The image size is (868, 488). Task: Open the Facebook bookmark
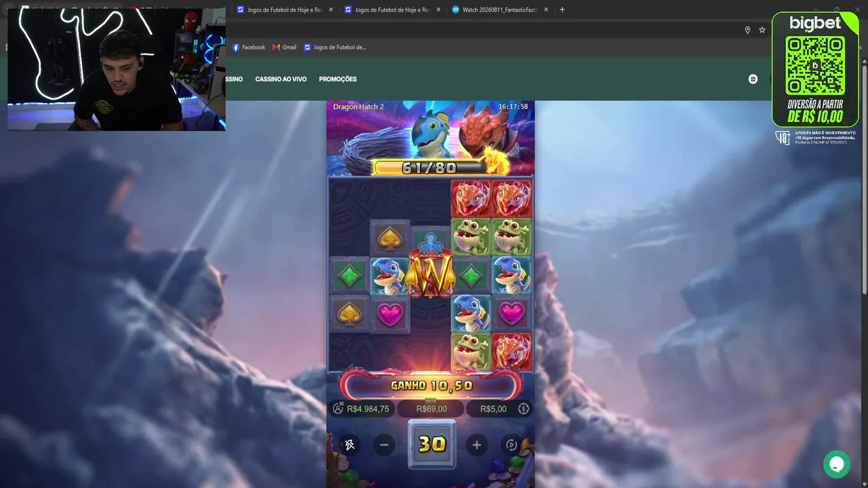249,47
